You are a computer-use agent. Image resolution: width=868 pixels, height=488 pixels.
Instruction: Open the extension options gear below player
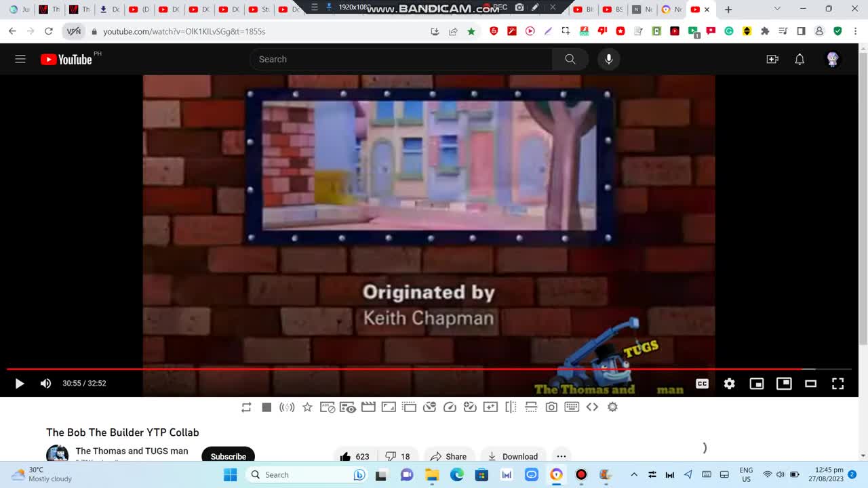tap(612, 407)
